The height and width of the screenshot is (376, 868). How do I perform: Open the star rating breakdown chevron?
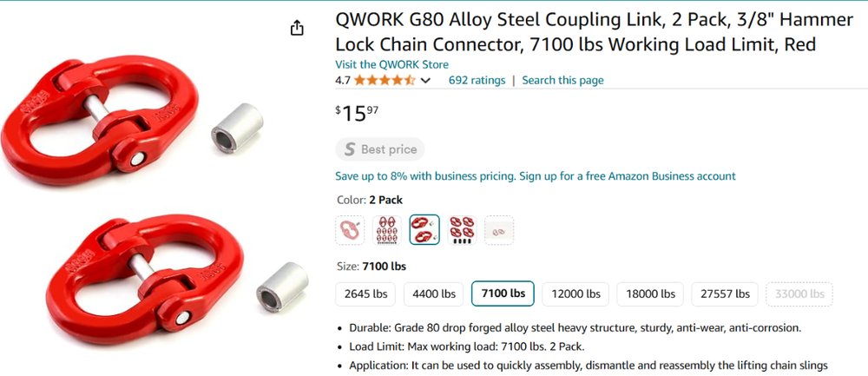425,81
